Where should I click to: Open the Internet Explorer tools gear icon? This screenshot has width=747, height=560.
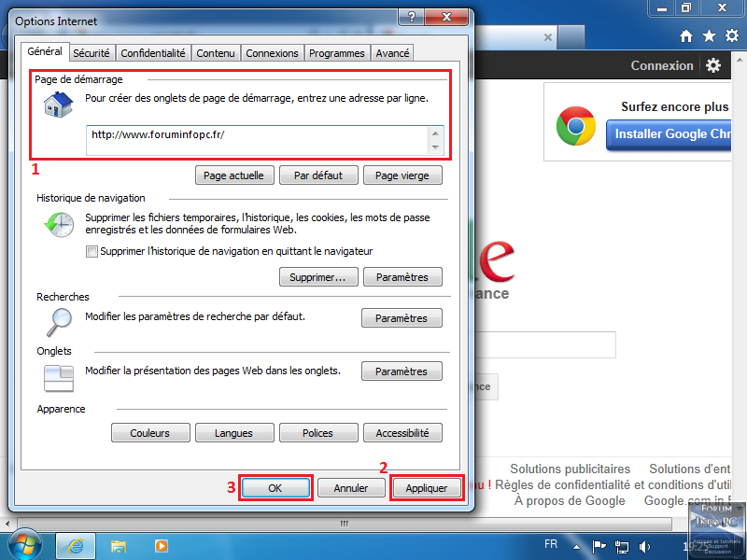pos(731,36)
